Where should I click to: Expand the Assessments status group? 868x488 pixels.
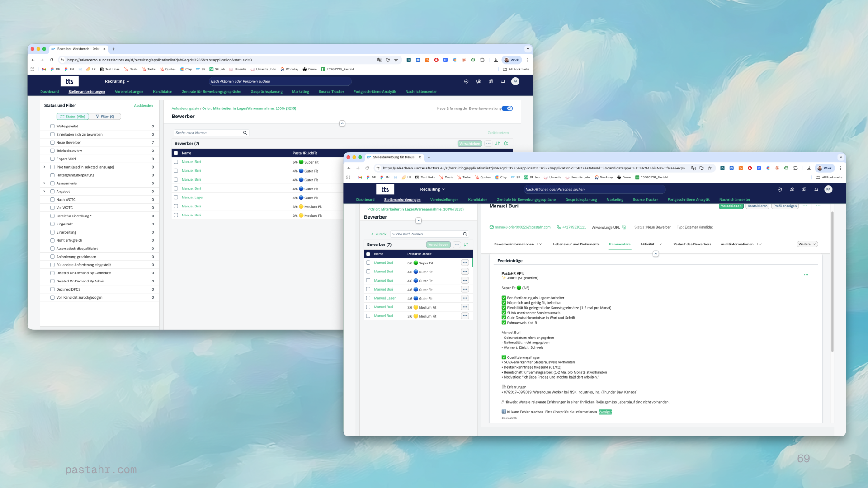point(44,183)
